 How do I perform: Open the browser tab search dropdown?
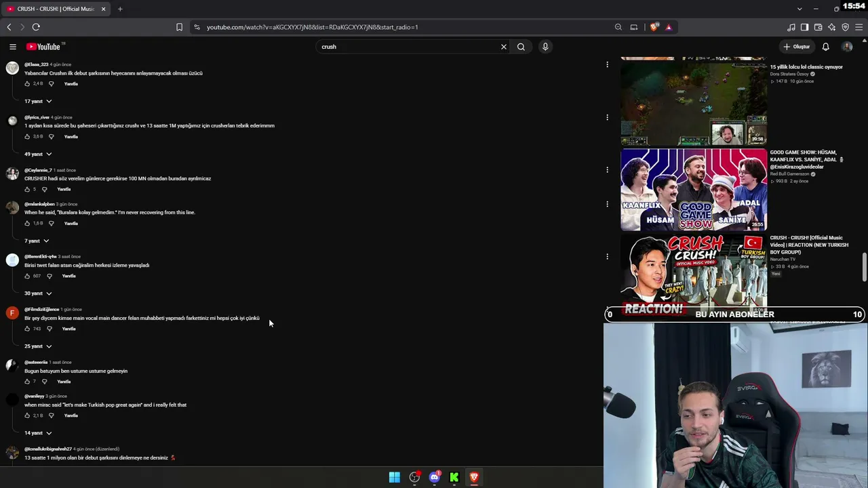coord(800,9)
